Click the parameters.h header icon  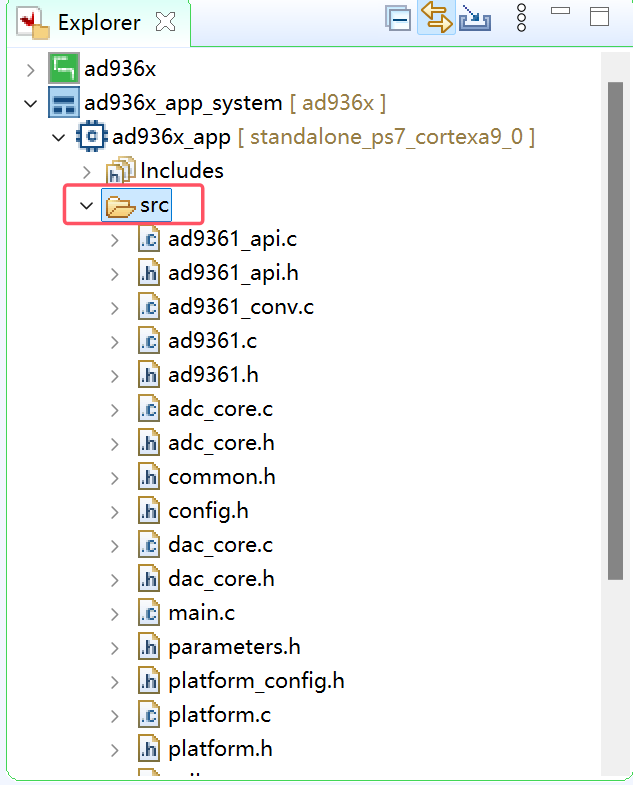click(x=149, y=648)
